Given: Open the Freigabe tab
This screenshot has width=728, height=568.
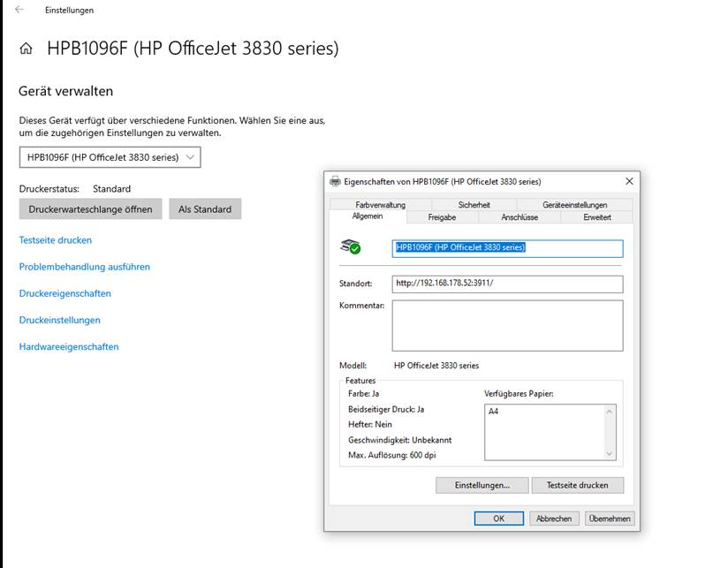Looking at the screenshot, I should click(442, 217).
